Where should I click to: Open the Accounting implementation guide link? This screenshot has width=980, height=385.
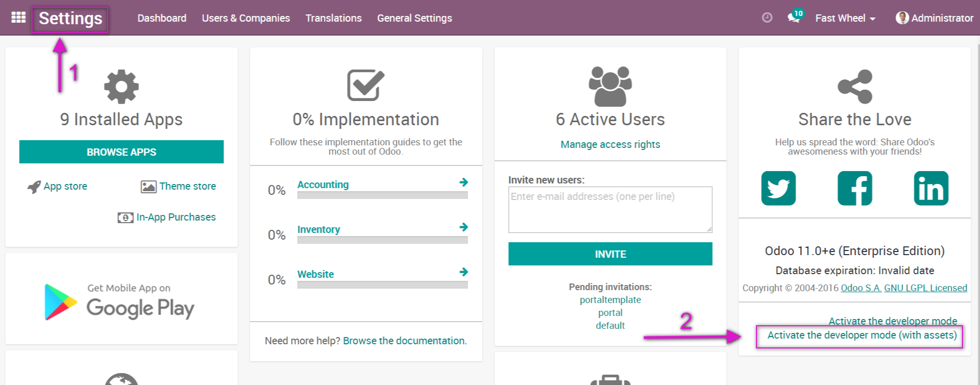coord(323,185)
